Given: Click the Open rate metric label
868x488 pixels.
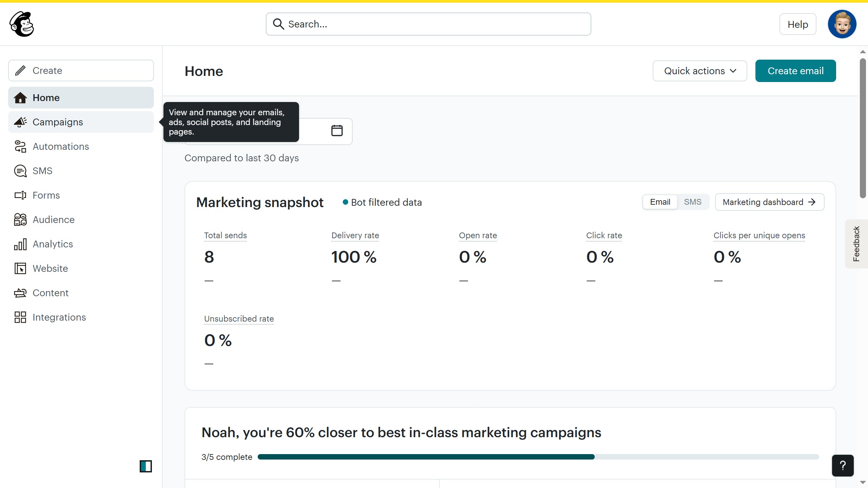Looking at the screenshot, I should (x=478, y=236).
